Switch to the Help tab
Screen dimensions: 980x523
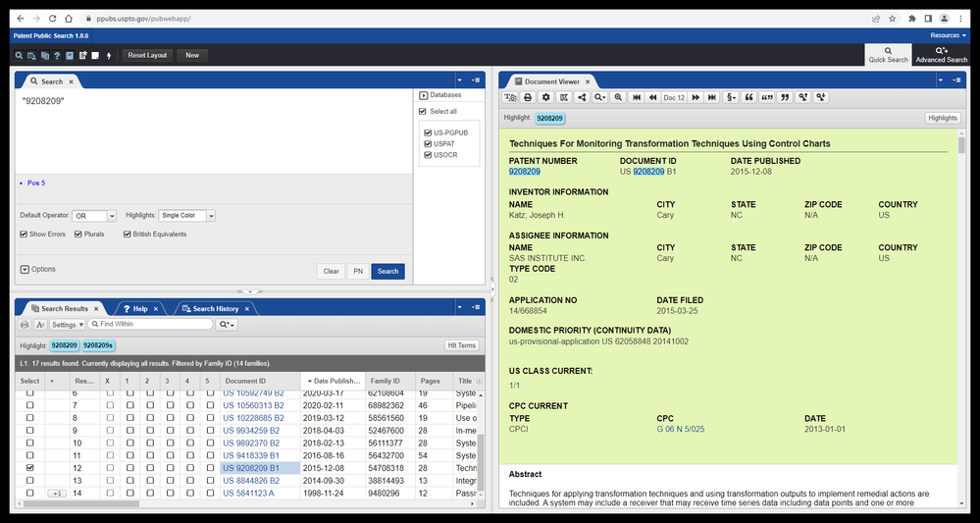[x=135, y=308]
